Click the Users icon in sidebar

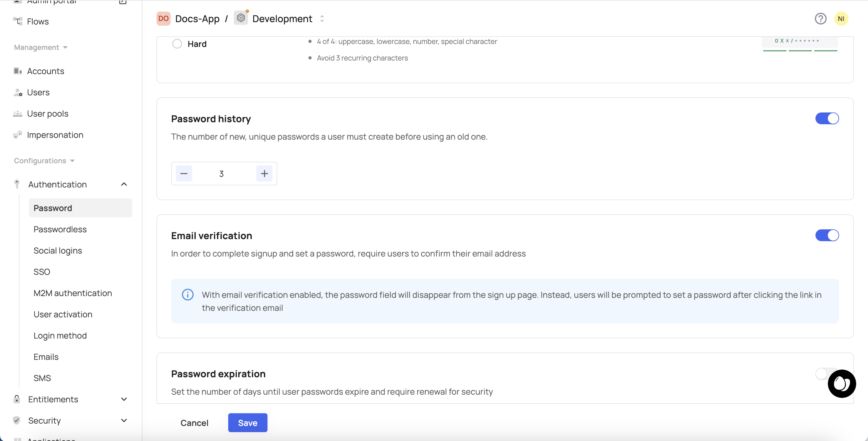18,92
